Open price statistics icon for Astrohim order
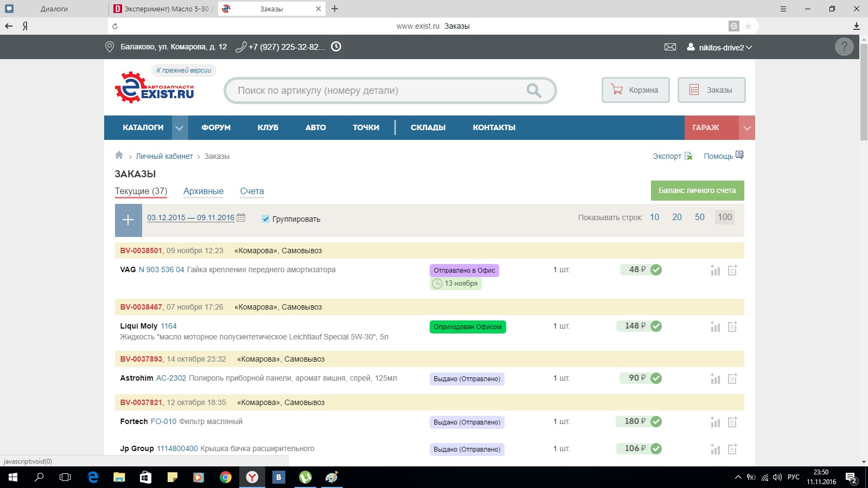Screen dimensions: 868x488 (x=715, y=378)
